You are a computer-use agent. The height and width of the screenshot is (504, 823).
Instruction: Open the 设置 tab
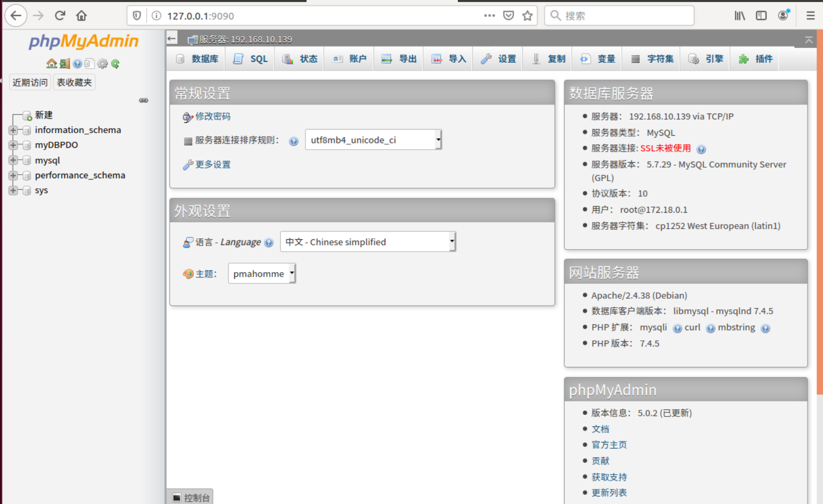(x=498, y=59)
